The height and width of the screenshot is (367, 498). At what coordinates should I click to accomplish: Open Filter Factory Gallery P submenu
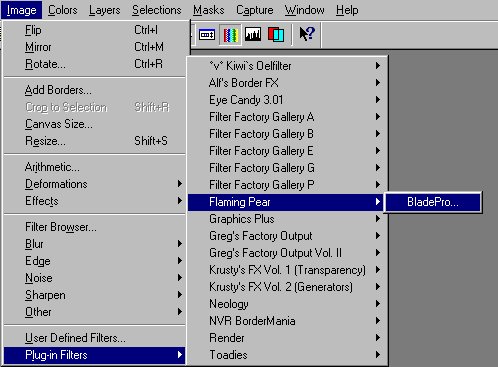[287, 185]
